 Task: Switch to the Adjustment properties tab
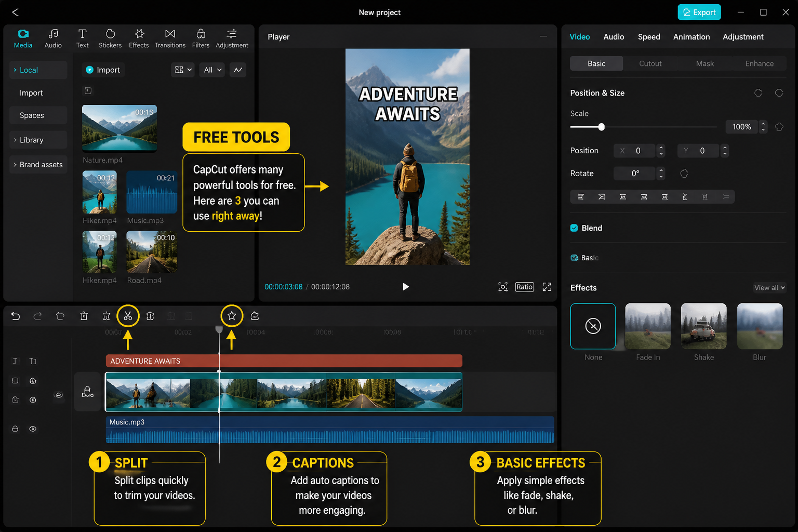click(743, 37)
